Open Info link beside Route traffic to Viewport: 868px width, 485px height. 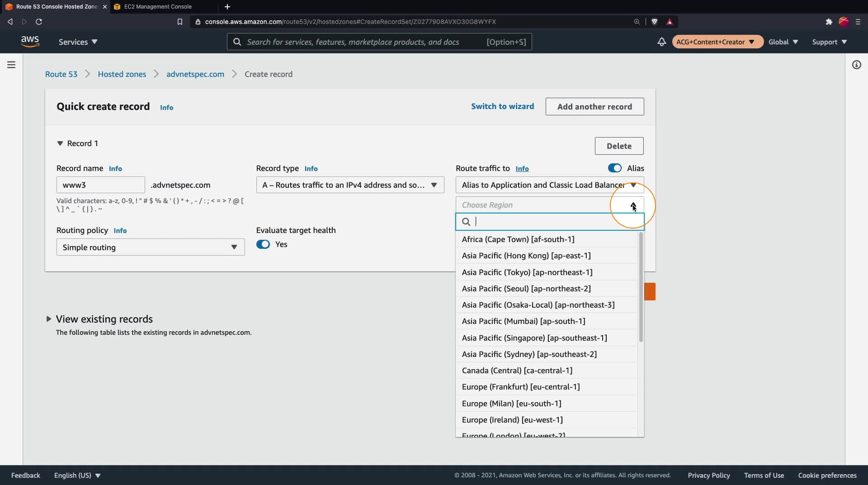point(522,169)
